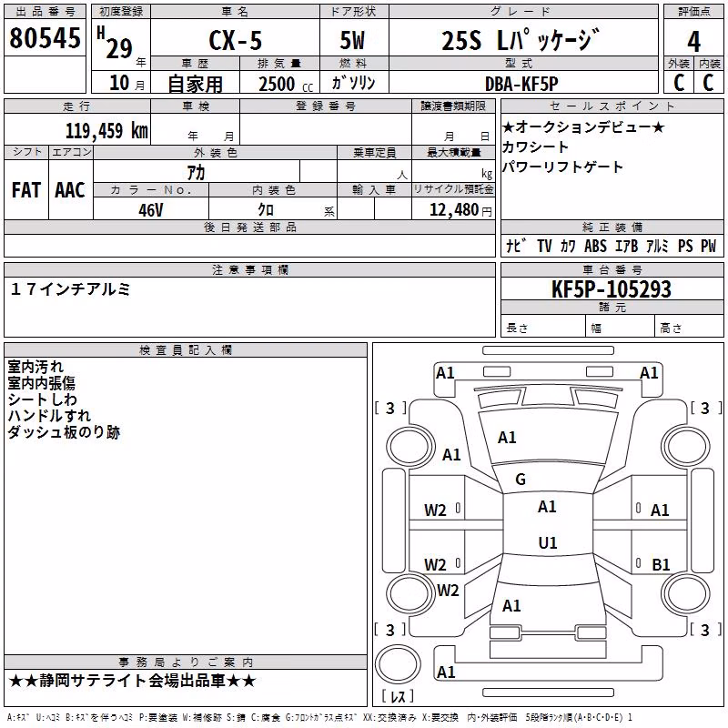728x728 pixels.
Task: Select the notice ★★静岡サテライト会場出品車★★
Action: [132, 681]
